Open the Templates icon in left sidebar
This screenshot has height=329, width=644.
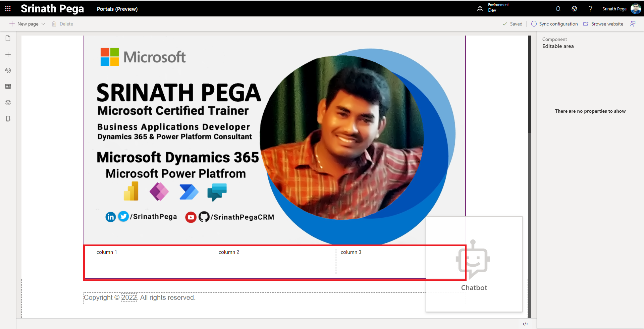point(8,87)
